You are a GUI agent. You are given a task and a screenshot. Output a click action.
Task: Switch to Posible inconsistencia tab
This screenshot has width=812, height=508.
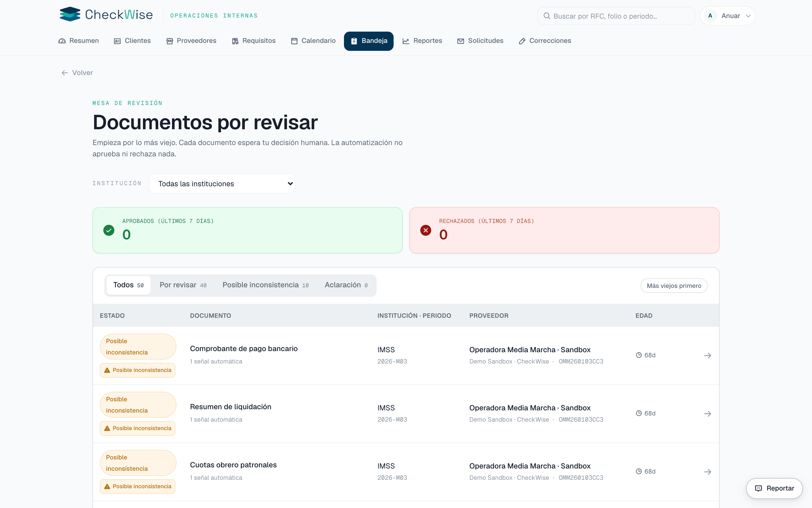265,285
